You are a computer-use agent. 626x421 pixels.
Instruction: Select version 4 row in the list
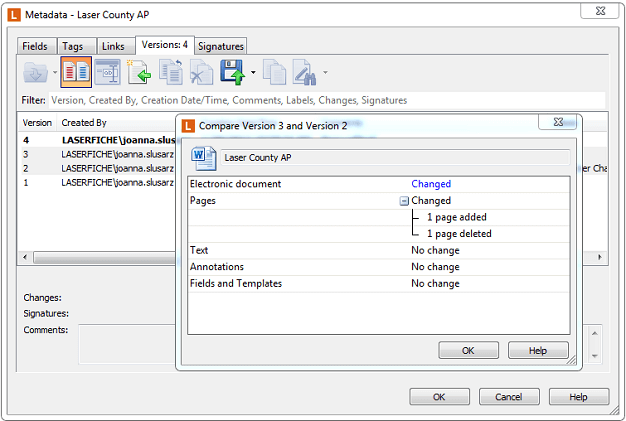click(x=98, y=140)
